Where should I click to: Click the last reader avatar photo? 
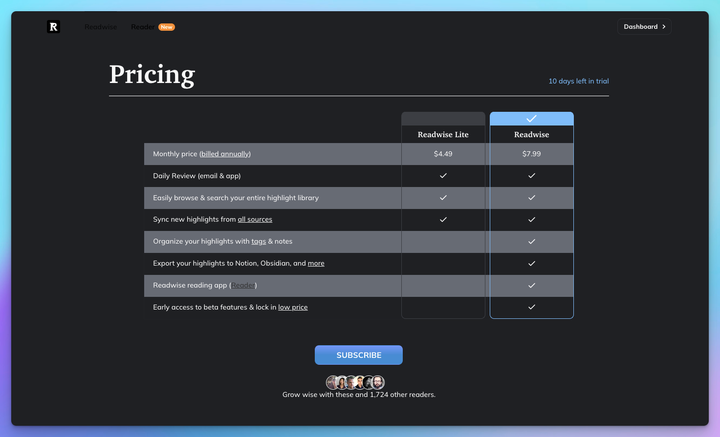coord(377,383)
